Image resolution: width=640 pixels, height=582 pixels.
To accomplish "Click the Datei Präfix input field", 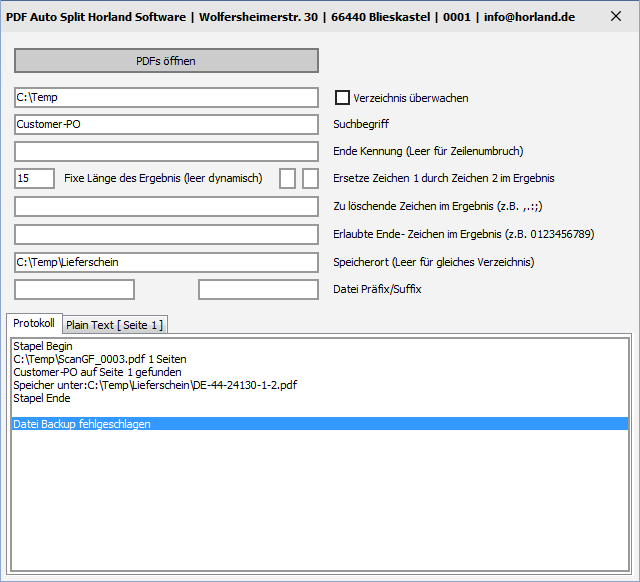I will coord(74,289).
